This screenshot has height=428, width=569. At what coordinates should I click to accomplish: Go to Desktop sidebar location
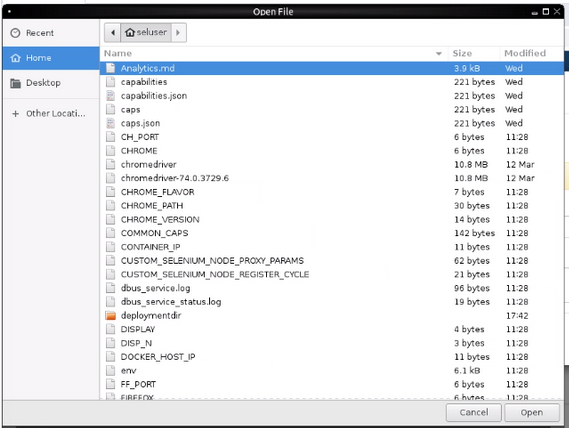click(x=51, y=83)
